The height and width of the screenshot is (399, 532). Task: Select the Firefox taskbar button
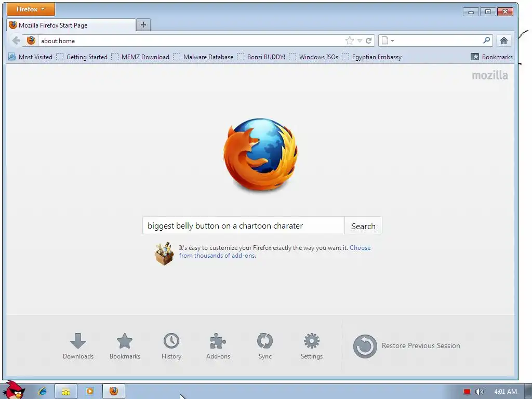click(x=114, y=391)
